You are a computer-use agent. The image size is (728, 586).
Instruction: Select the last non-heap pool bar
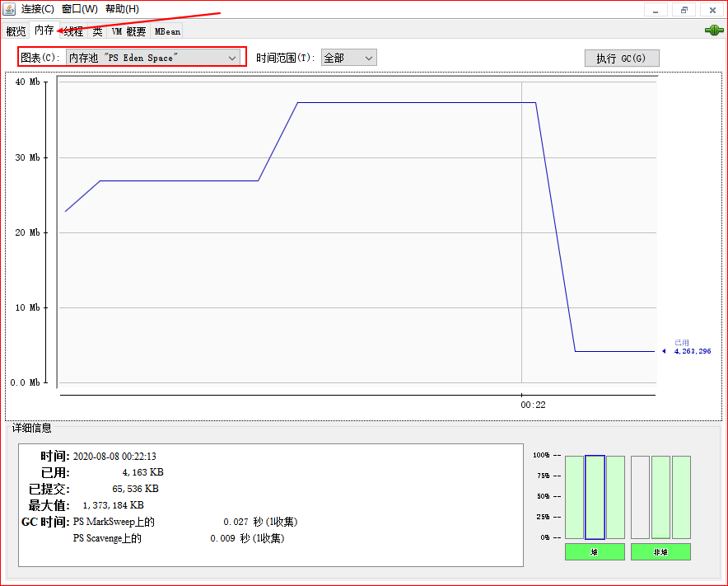(682, 497)
